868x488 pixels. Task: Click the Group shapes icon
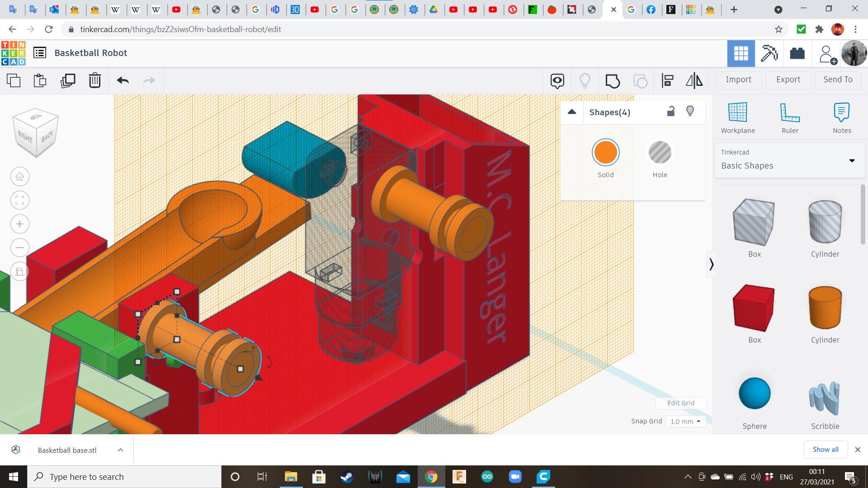click(613, 81)
